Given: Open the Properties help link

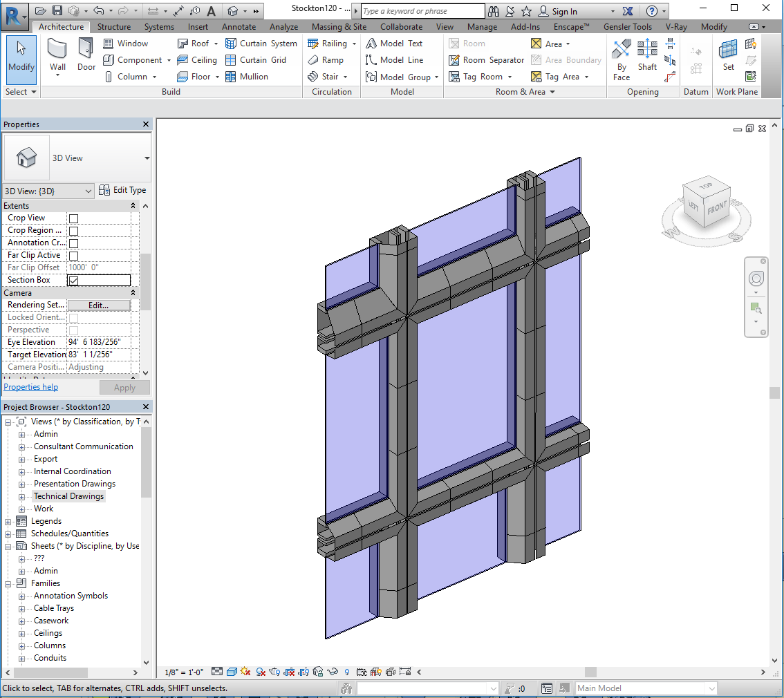Looking at the screenshot, I should tap(31, 387).
